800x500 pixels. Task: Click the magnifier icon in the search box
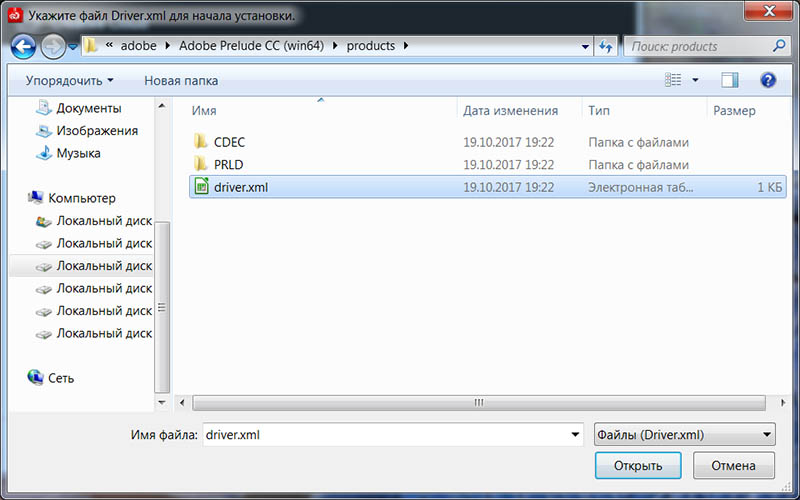(779, 46)
